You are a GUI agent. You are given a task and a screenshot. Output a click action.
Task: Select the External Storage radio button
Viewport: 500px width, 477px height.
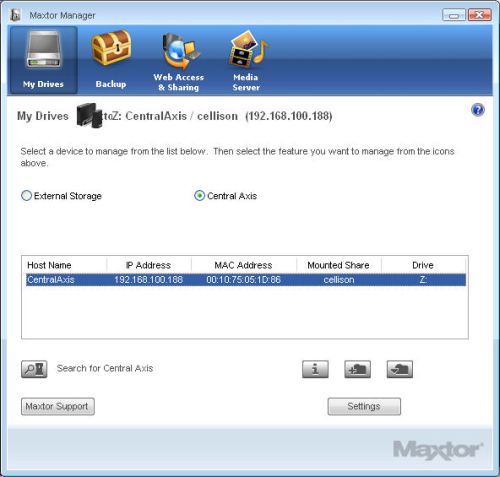[26, 196]
